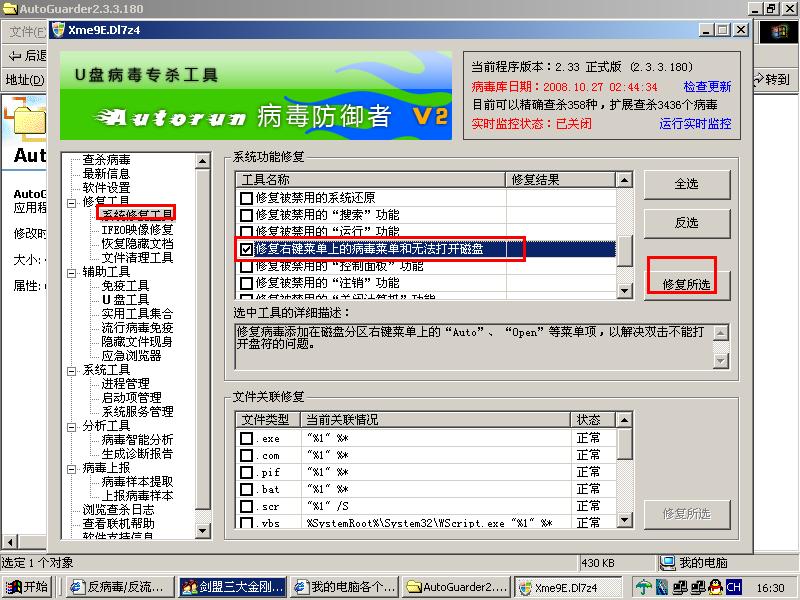This screenshot has height=600, width=800.
Task: Open 进程管理 tree item
Action: [125, 383]
